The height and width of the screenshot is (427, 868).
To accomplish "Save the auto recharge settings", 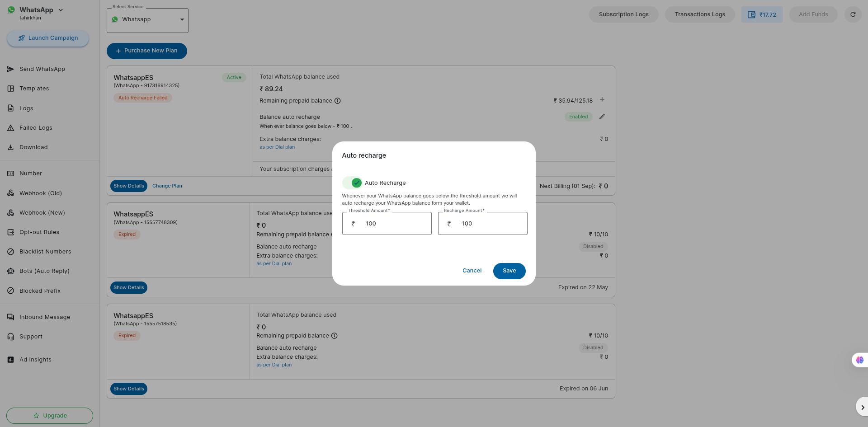I will (509, 271).
